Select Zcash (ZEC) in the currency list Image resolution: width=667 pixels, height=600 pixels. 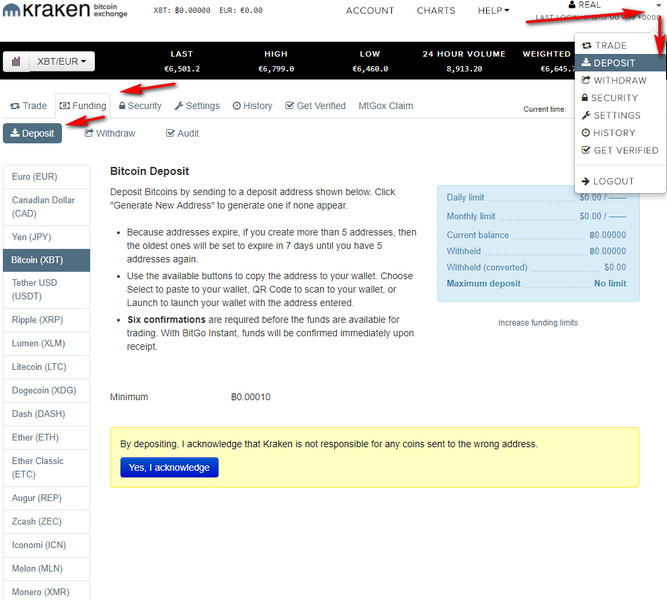coord(46,522)
